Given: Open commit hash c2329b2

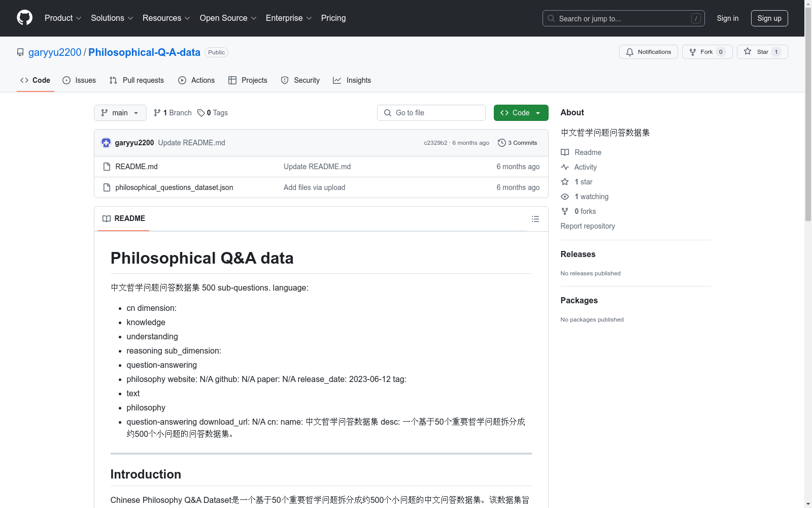Looking at the screenshot, I should tap(435, 143).
